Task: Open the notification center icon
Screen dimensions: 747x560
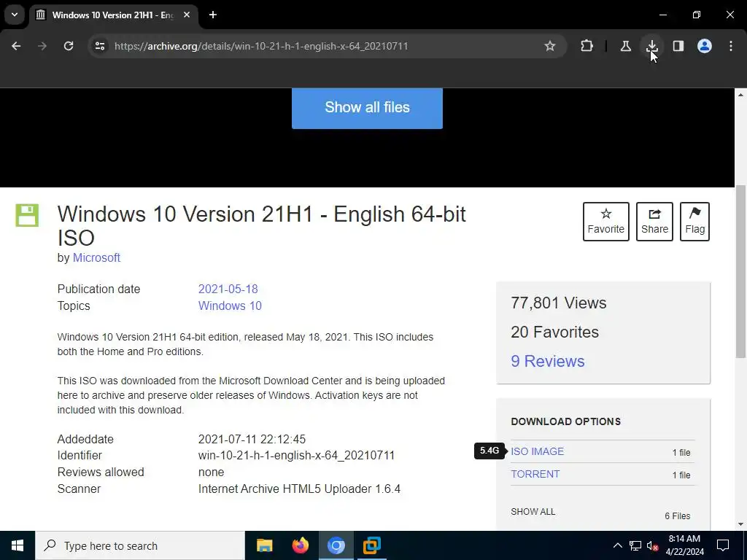Action: [723, 545]
